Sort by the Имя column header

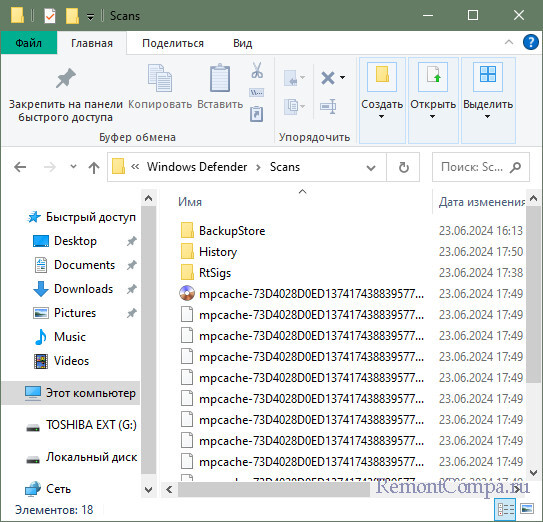[190, 202]
